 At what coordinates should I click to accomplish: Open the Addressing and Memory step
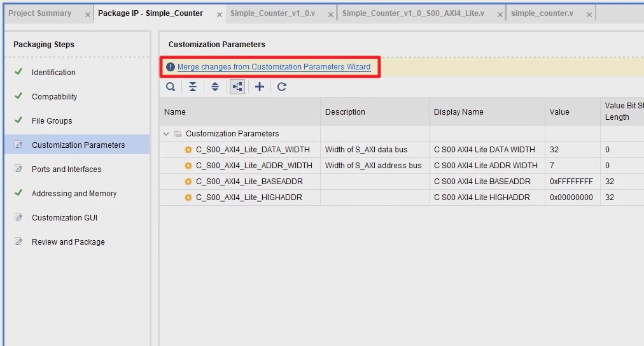[74, 193]
